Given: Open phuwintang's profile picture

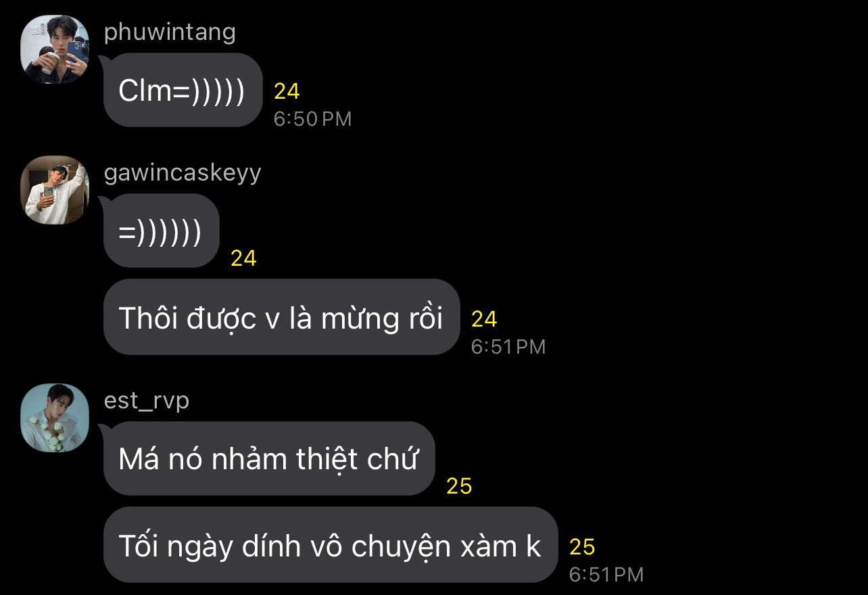Looking at the screenshot, I should (55, 49).
